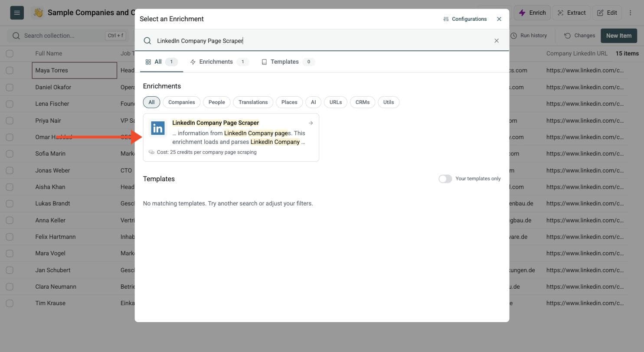Screen dimensions: 644x352
Task: Filter enrichments by Translations
Action: (x=253, y=102)
